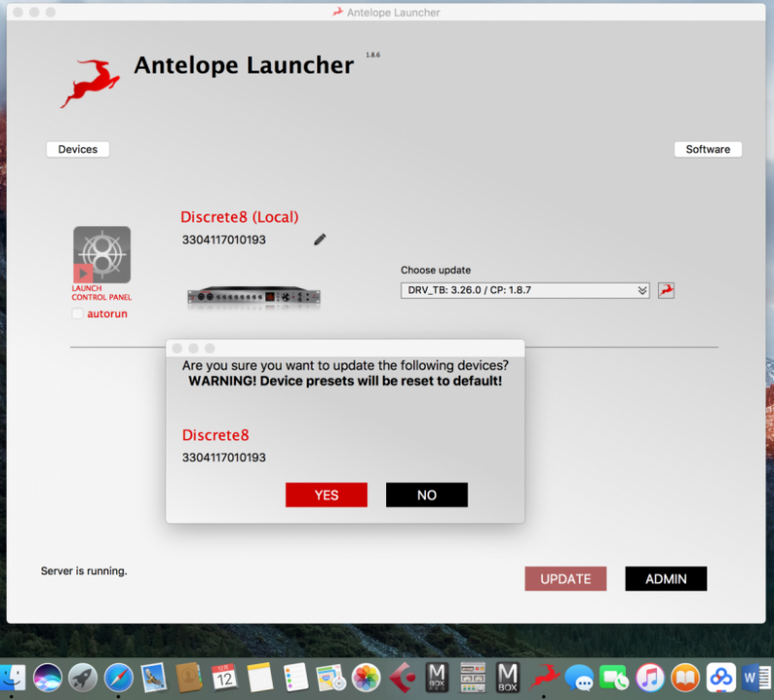Open iBooks from the dock

tap(685, 678)
